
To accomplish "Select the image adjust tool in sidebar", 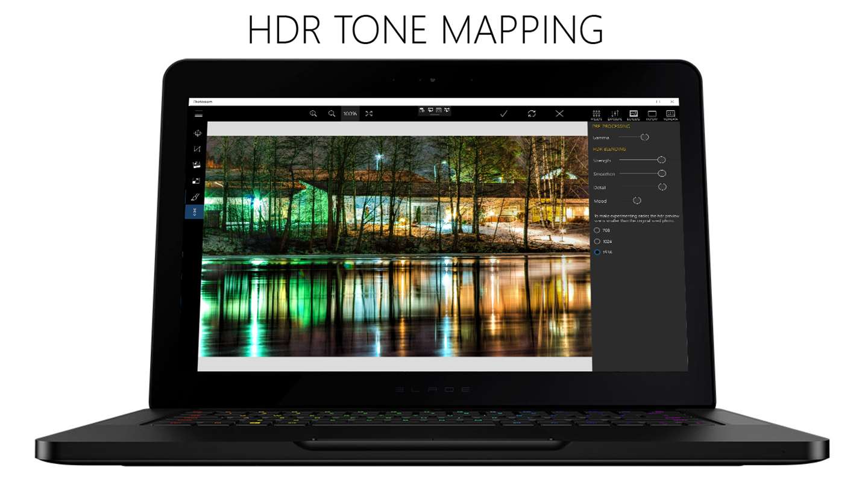I will (x=197, y=164).
